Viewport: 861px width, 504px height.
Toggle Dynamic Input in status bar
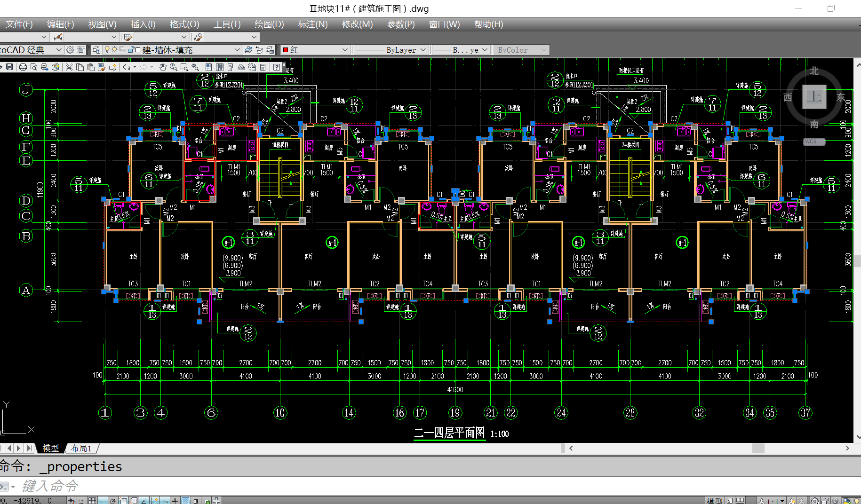pos(165,501)
